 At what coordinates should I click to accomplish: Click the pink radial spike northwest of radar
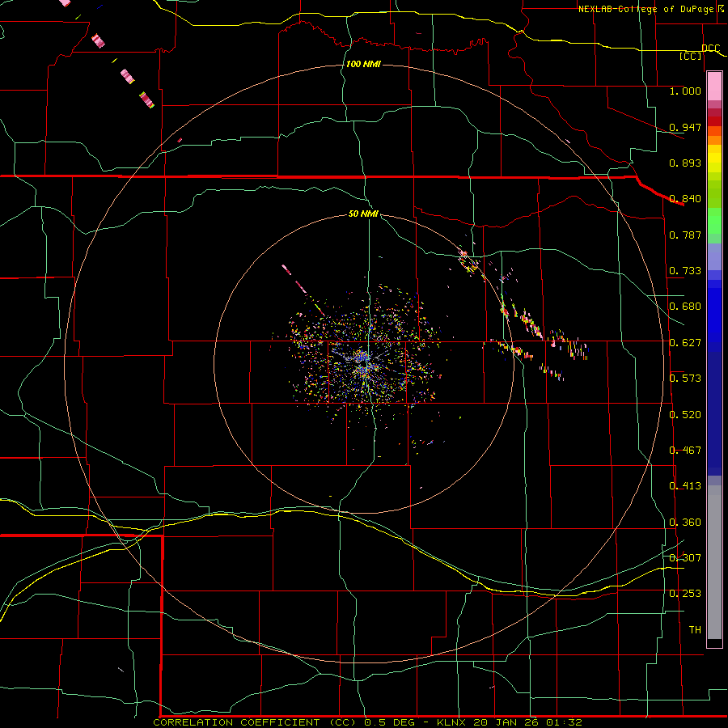[x=293, y=278]
